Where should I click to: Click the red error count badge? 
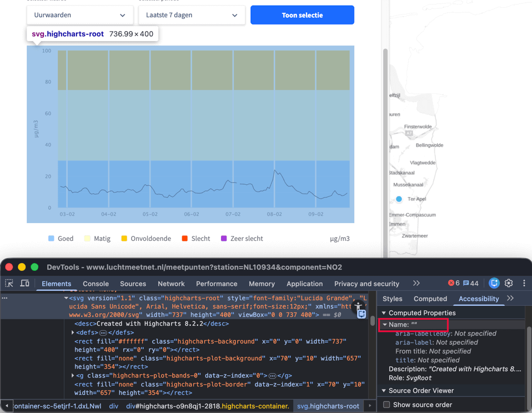(454, 283)
